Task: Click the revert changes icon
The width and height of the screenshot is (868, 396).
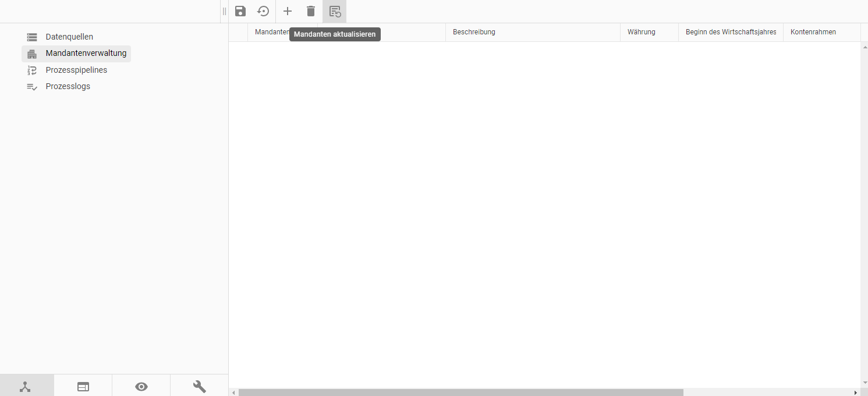Action: pyautogui.click(x=264, y=11)
